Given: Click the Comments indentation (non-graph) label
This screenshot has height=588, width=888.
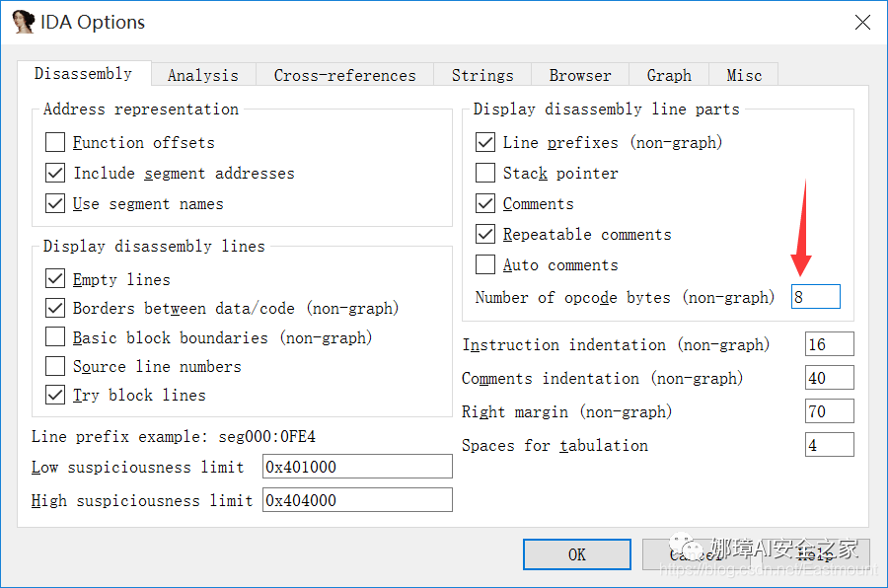Looking at the screenshot, I should coord(603,379).
